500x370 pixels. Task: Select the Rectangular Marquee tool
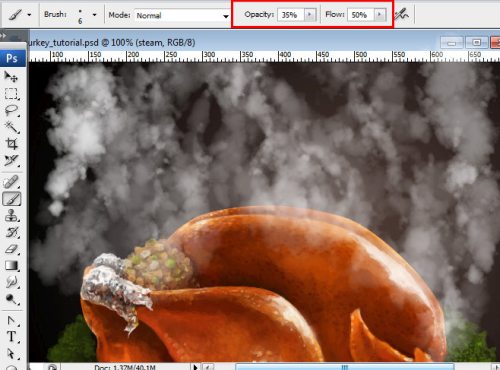coord(11,94)
